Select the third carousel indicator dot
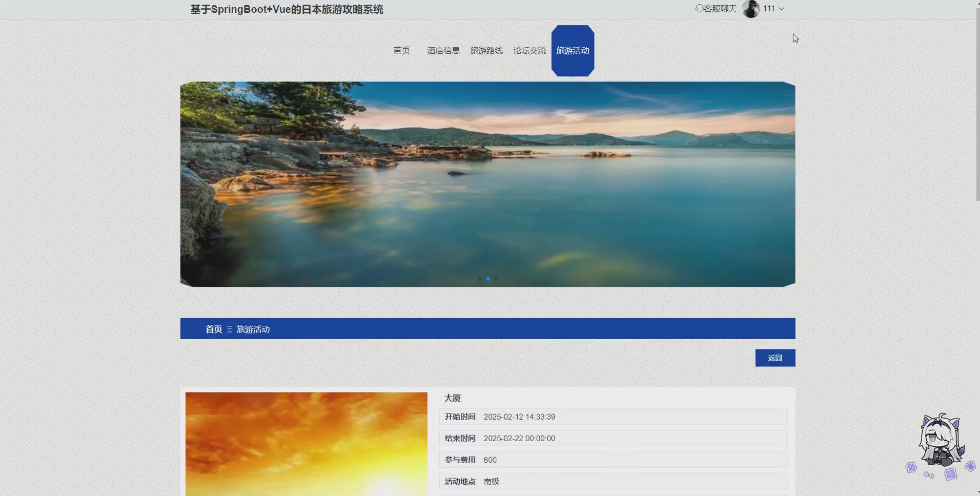The height and width of the screenshot is (496, 980). pos(497,279)
